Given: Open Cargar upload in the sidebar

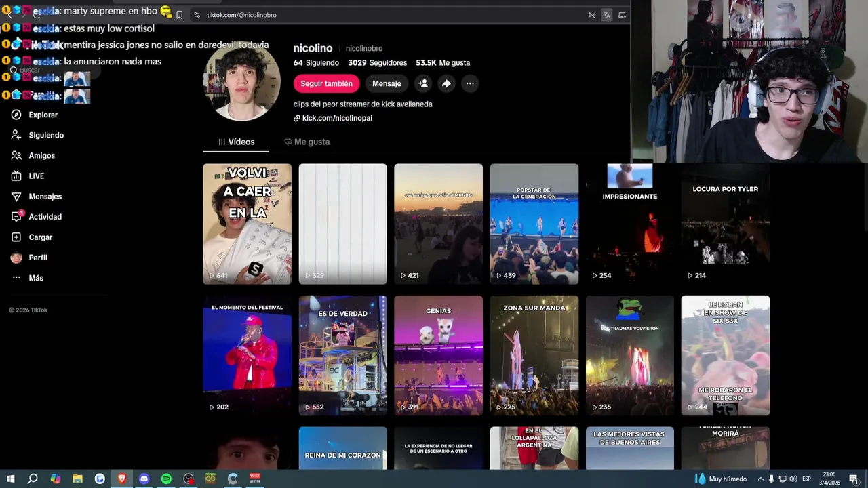Looking at the screenshot, I should (x=32, y=237).
